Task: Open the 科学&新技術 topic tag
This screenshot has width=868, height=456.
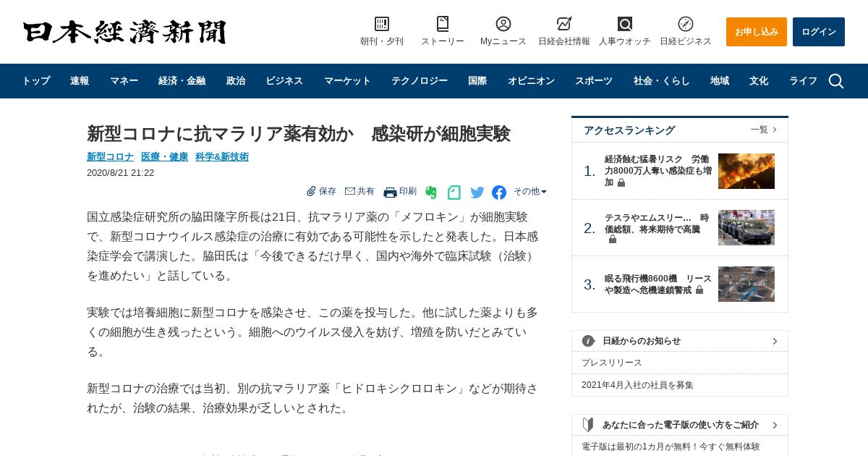Action: pyautogui.click(x=222, y=156)
